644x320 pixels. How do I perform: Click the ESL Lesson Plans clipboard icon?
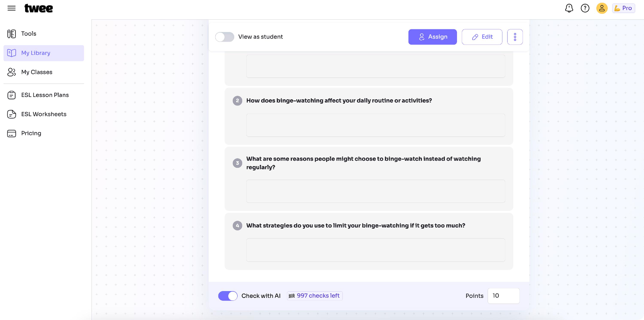[x=12, y=95]
